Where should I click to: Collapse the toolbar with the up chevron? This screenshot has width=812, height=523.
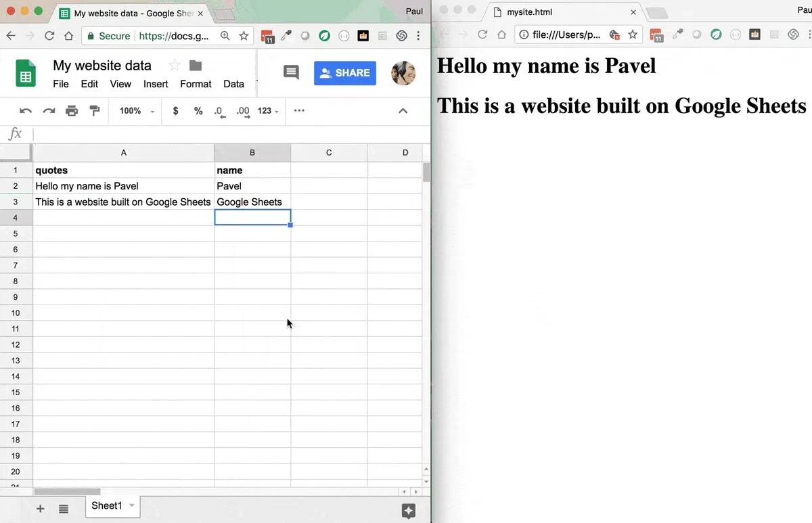pyautogui.click(x=403, y=111)
